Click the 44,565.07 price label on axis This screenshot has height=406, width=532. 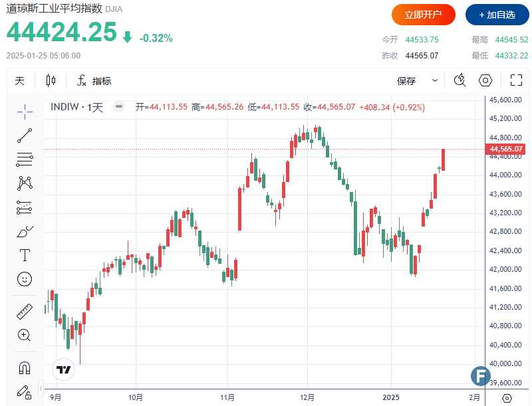click(x=507, y=149)
